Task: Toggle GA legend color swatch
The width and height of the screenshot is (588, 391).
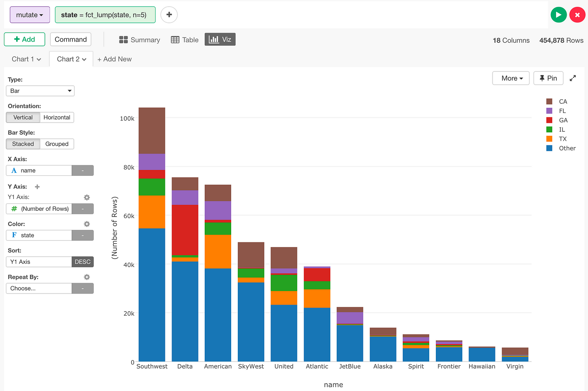Action: tap(549, 120)
